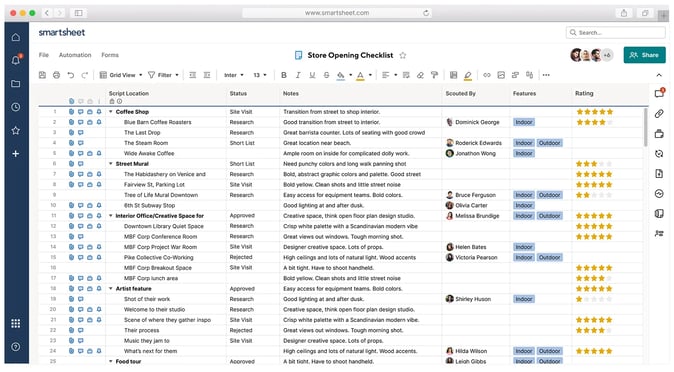Image resolution: width=674 pixels, height=372 pixels.
Task: Open the font size 13 dropdown
Action: tap(260, 75)
